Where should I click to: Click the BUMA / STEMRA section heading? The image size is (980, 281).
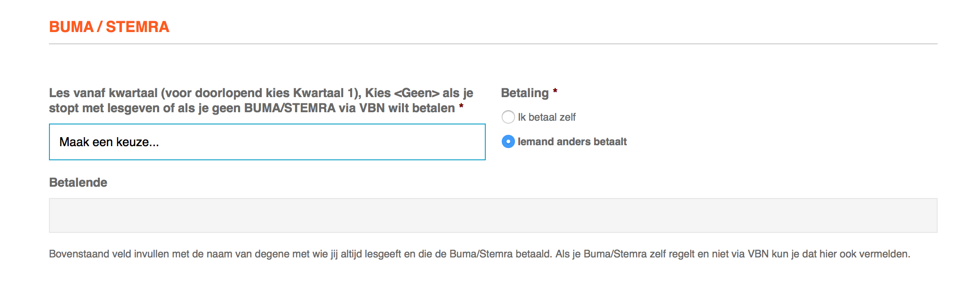[109, 27]
